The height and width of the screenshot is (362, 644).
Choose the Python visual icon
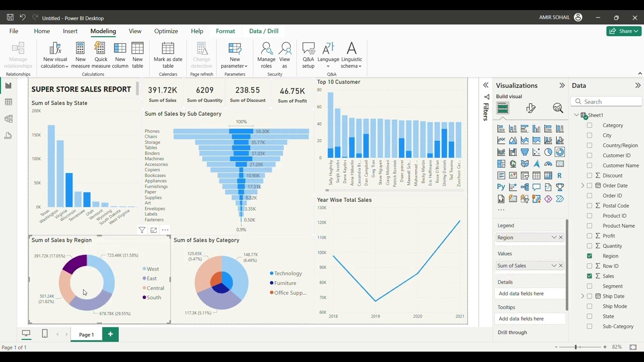coord(501,187)
